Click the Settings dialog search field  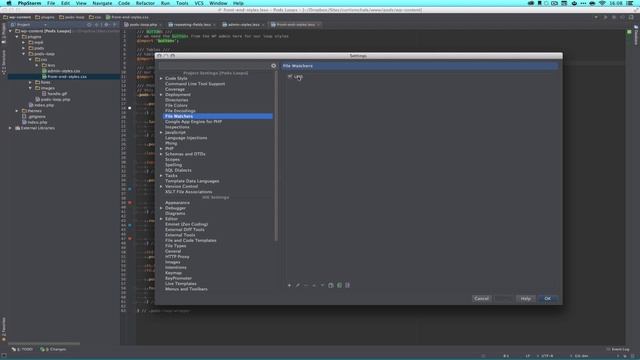214,66
